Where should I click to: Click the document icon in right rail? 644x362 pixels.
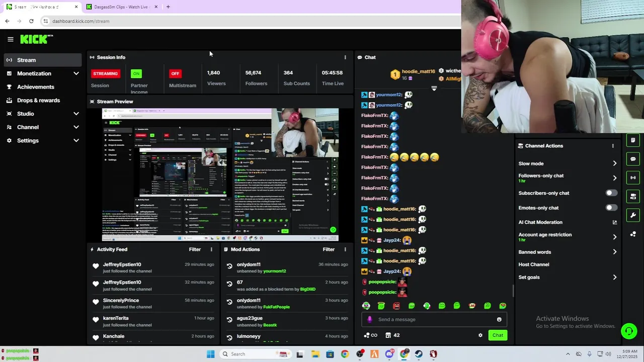coord(633,140)
